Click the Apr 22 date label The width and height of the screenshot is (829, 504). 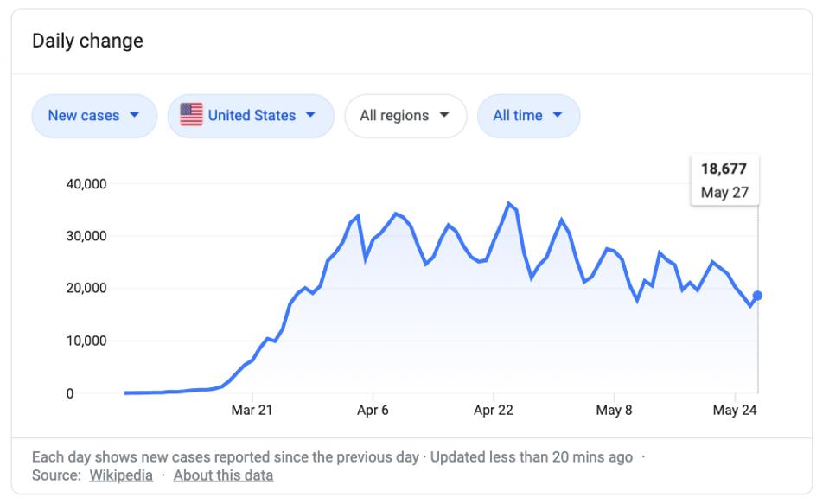pyautogui.click(x=494, y=411)
